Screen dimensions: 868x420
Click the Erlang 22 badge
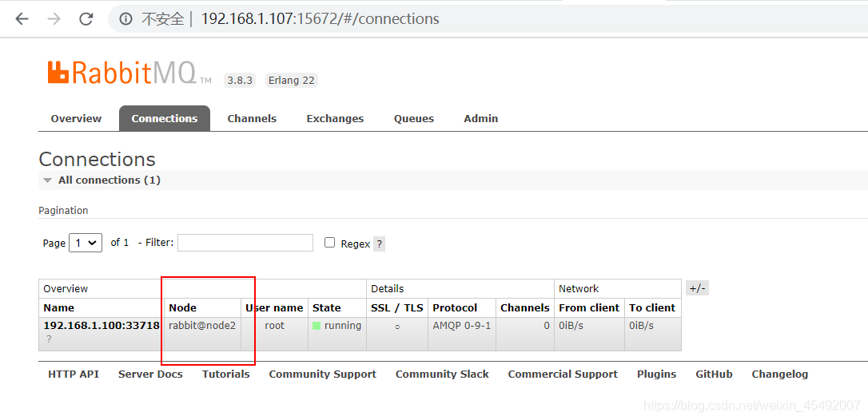click(292, 80)
